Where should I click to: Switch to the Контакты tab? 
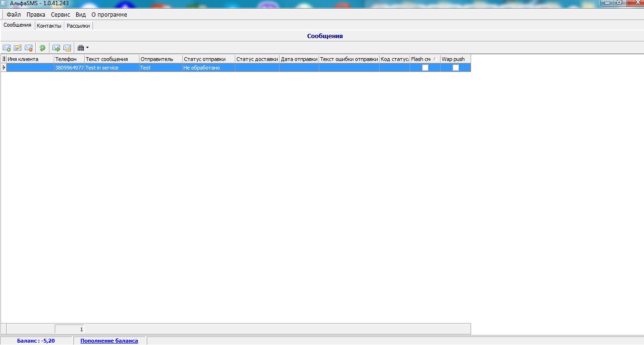pos(49,26)
